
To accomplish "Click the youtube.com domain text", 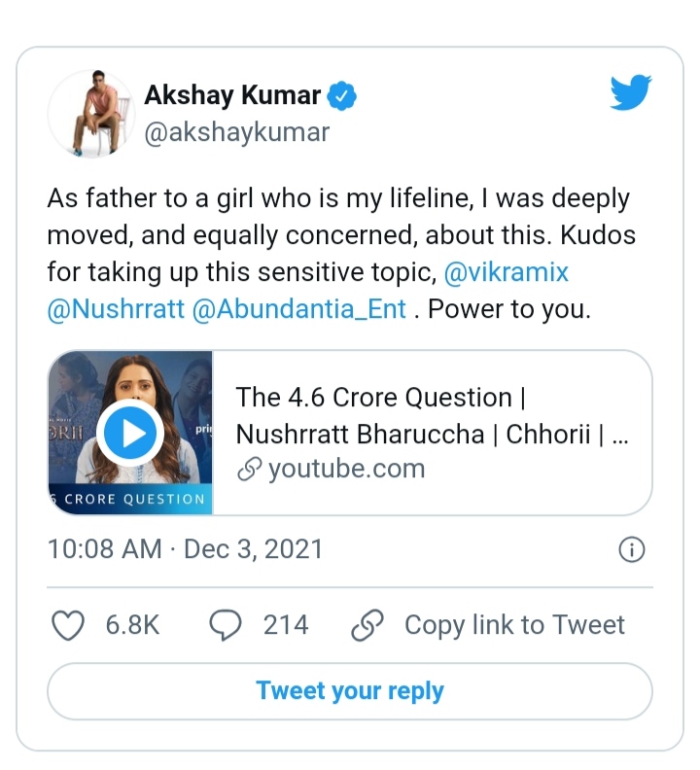I will click(x=347, y=469).
